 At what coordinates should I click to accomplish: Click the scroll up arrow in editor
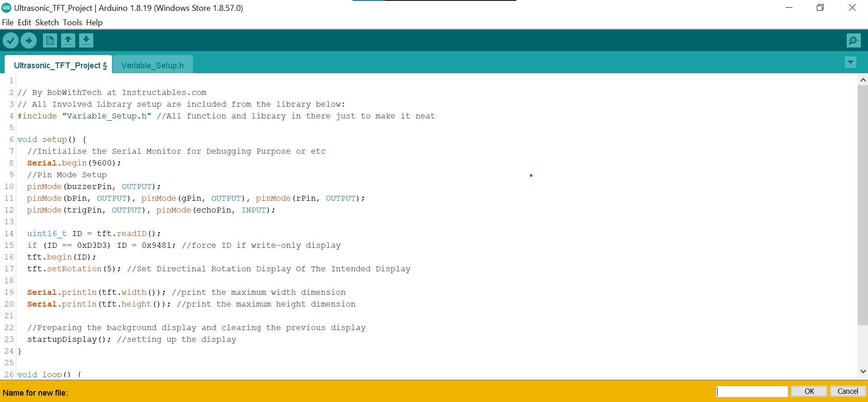coord(863,80)
